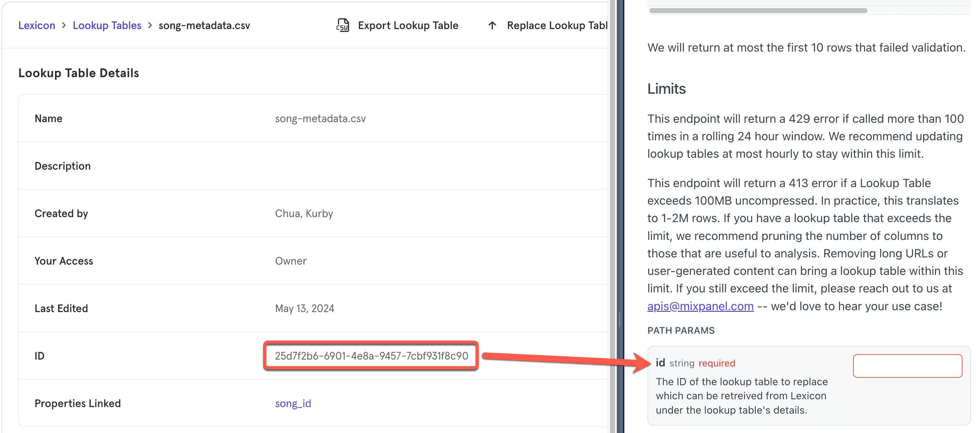Go to the Lookup Tables breadcrumb
Viewport: 980px width, 433px height.
coord(107,26)
